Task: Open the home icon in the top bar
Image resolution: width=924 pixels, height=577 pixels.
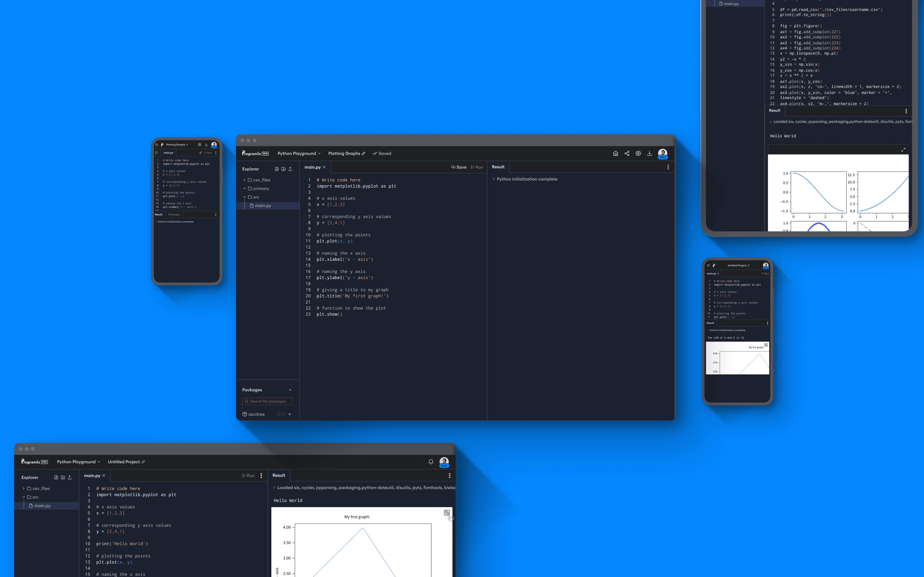Action: tap(616, 153)
